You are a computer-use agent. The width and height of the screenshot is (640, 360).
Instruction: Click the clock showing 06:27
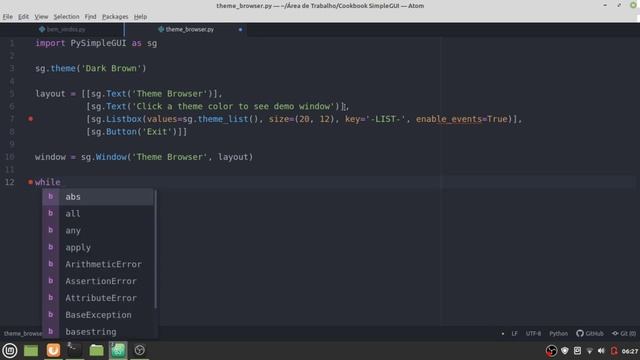tap(630, 351)
